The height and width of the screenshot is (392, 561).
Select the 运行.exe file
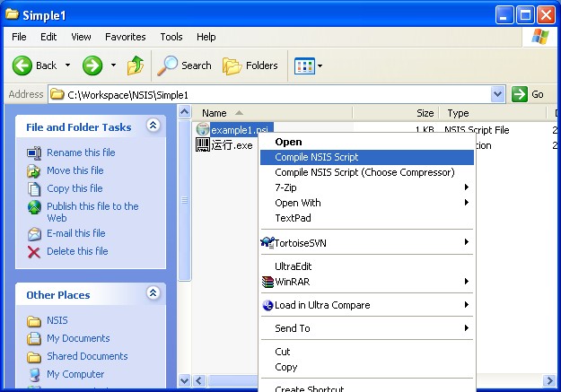pos(232,145)
